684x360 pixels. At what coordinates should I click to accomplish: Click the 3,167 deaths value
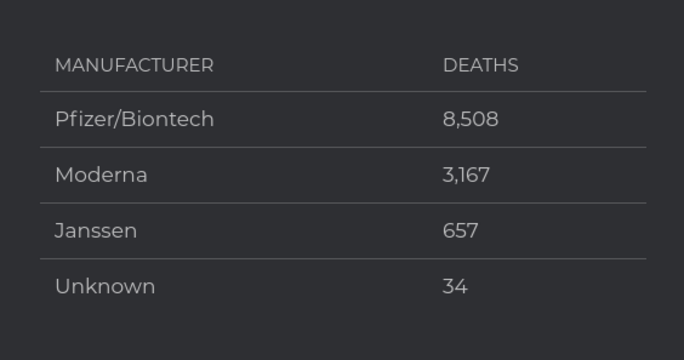(x=466, y=175)
